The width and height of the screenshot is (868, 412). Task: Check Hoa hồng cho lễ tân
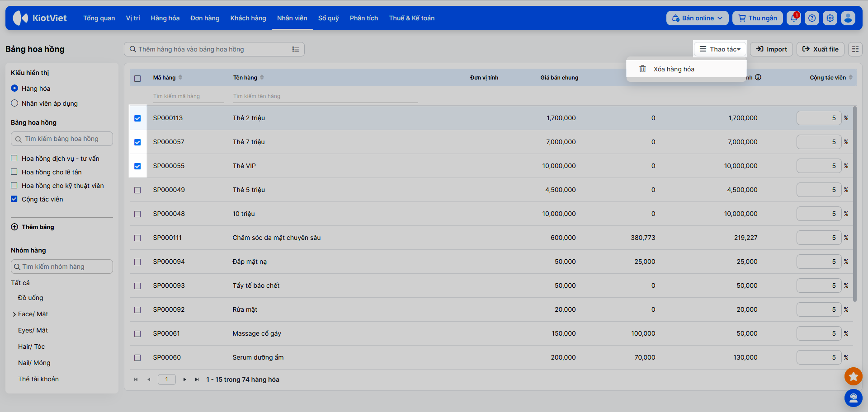14,172
